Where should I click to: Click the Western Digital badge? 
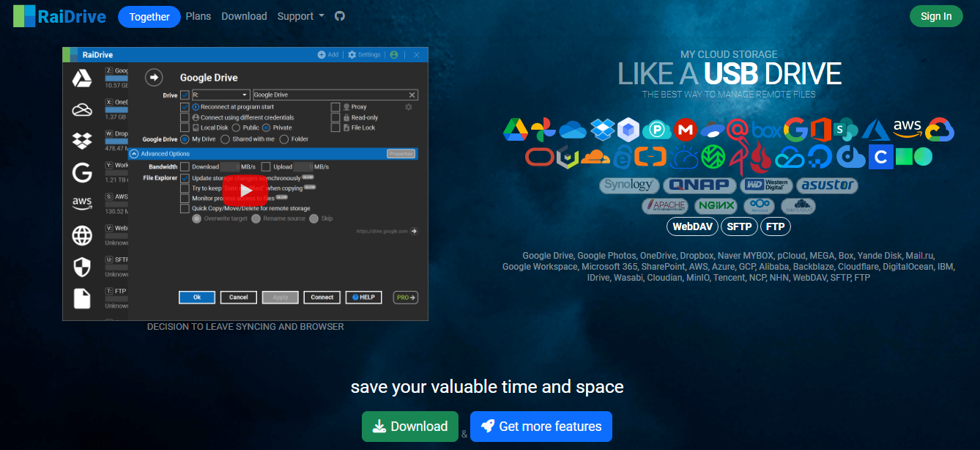pos(767,185)
